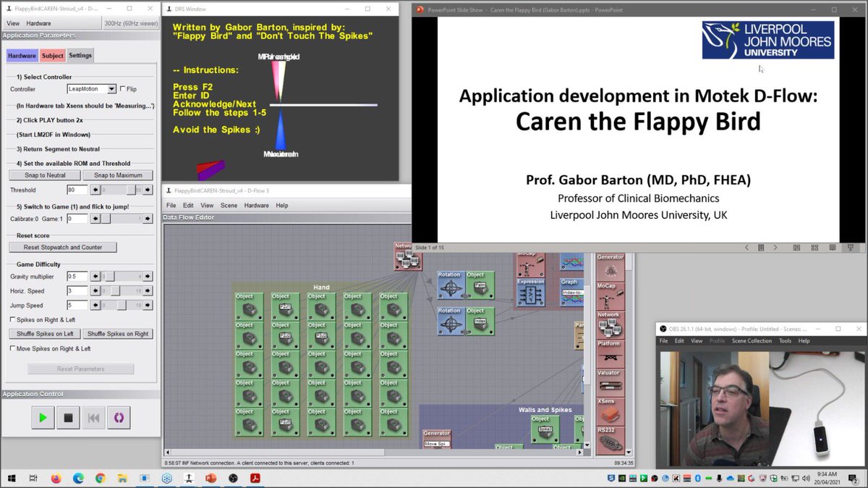868x488 pixels.
Task: Open Google Chrome from the taskbar
Action: (x=100, y=479)
